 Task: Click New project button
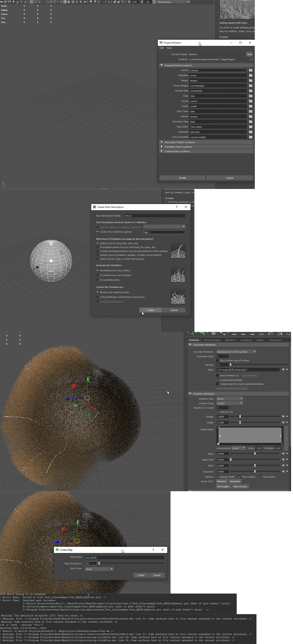coord(249,54)
